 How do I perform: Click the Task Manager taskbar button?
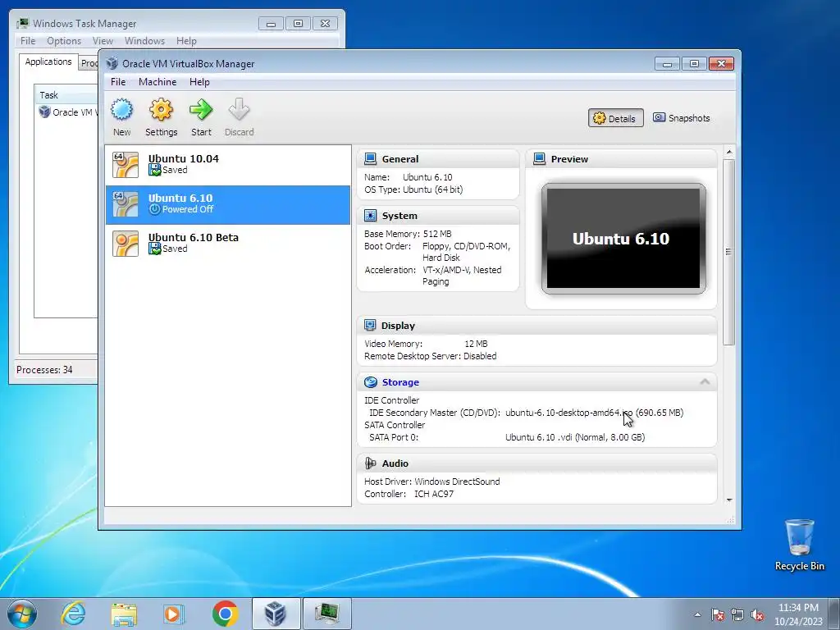(x=326, y=614)
